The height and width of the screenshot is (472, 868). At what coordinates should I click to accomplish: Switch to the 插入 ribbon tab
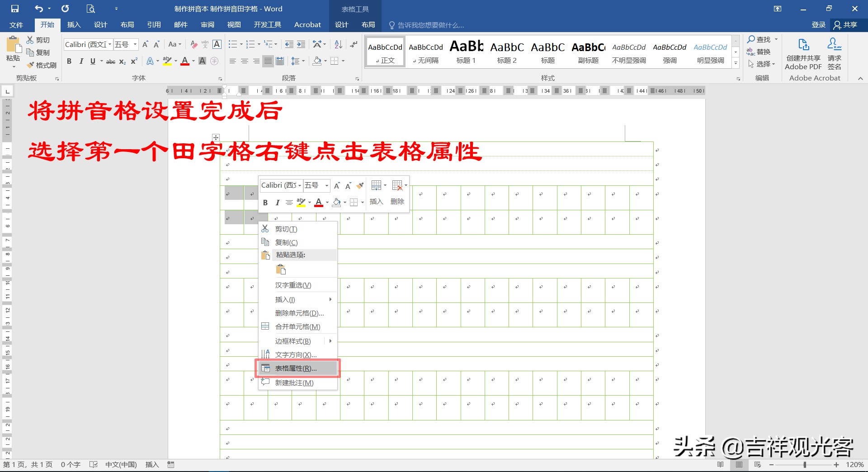click(x=74, y=25)
